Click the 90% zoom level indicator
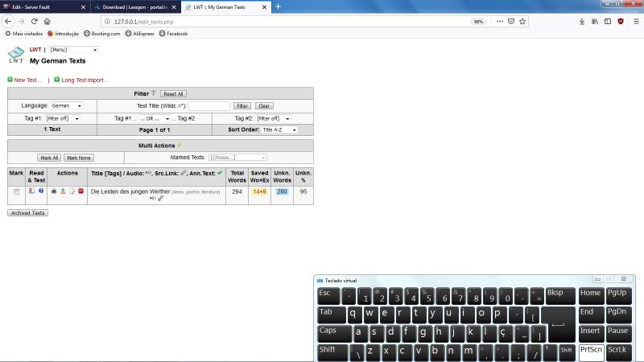 pos(478,22)
